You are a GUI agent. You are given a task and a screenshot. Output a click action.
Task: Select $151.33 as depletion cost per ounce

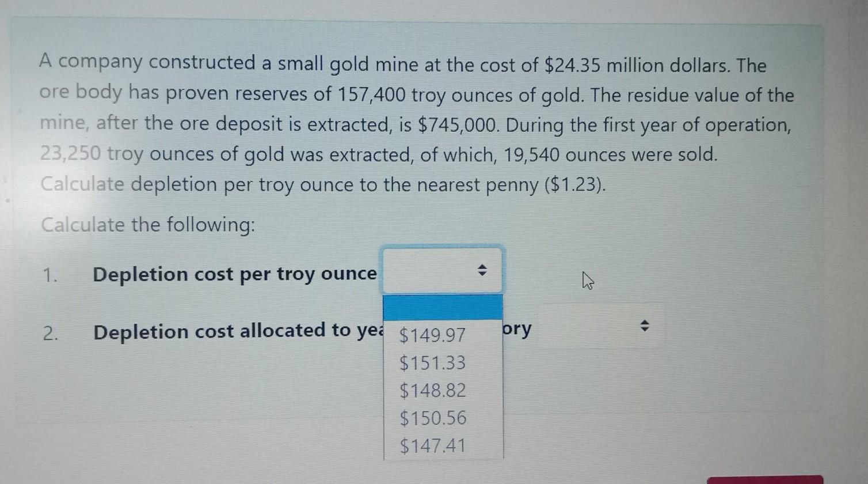coord(432,363)
